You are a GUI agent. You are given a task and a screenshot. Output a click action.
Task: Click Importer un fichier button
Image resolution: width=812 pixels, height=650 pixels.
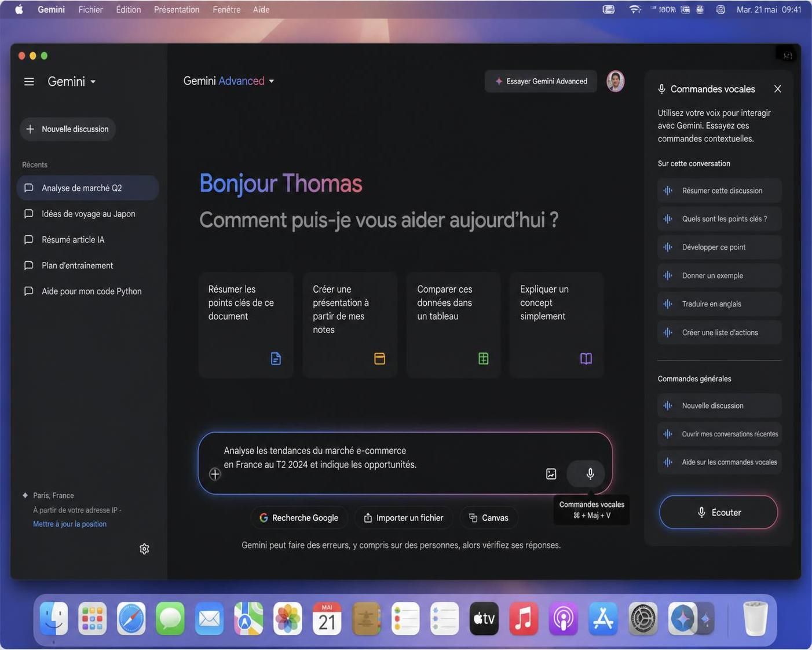(403, 518)
